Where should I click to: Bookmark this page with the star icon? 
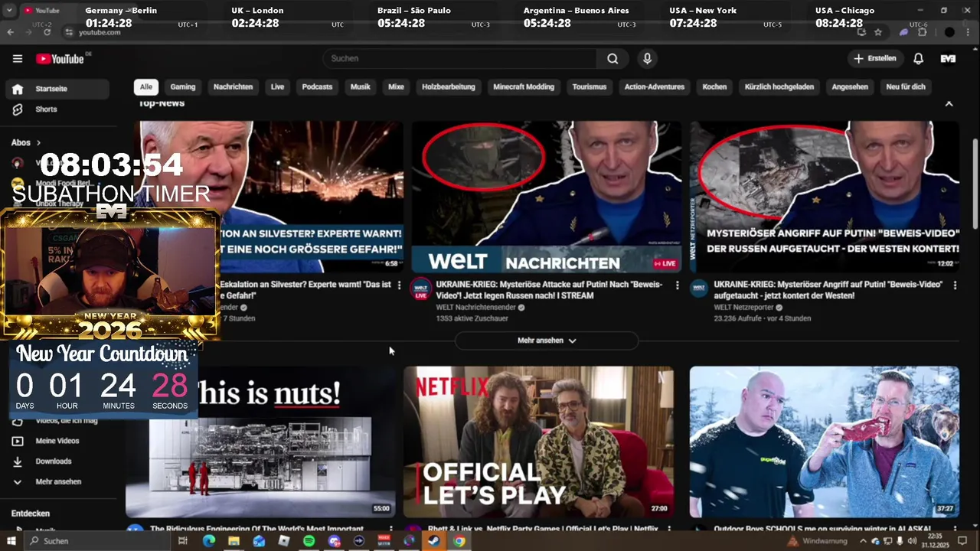point(878,32)
